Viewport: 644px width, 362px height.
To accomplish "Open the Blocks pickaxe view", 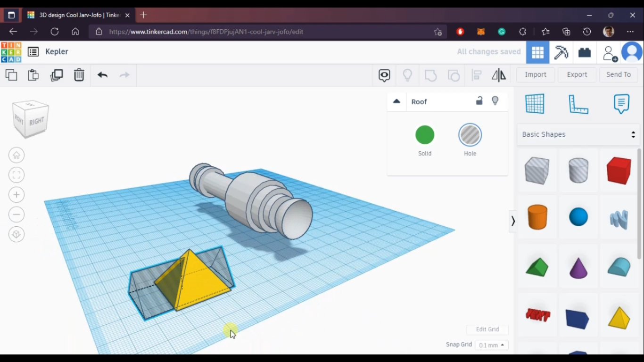I will [x=561, y=52].
